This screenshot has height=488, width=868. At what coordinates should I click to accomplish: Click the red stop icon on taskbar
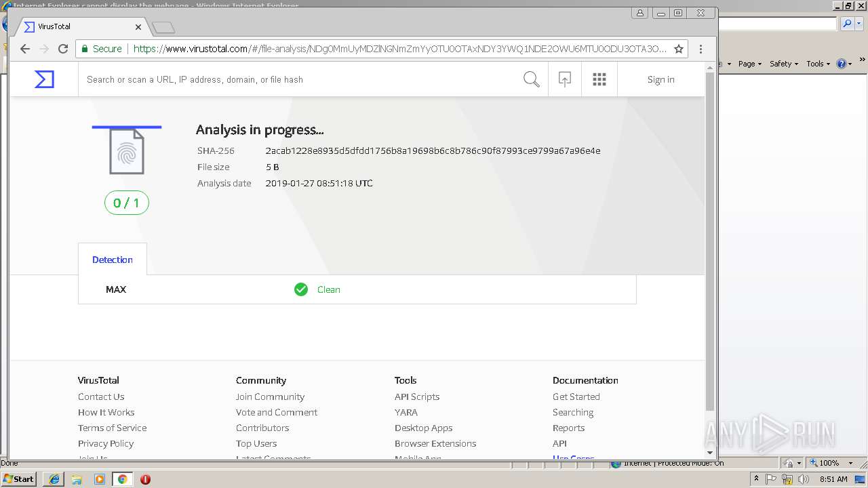point(145,479)
